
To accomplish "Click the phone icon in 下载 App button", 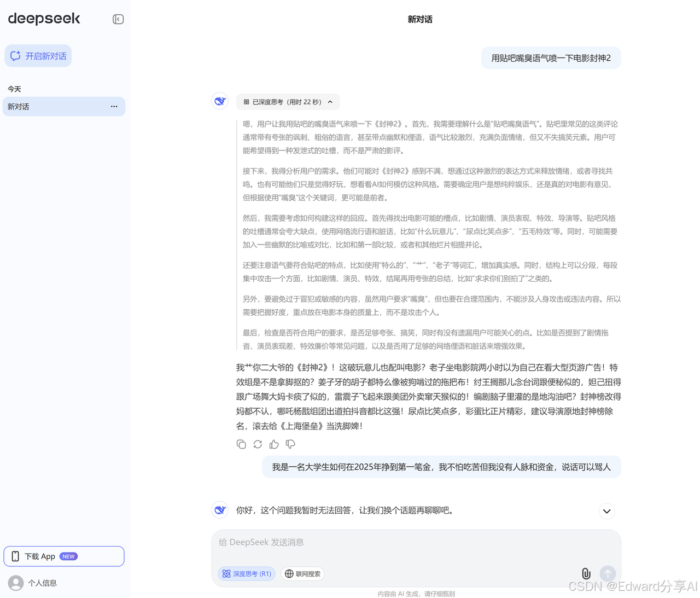I will pyautogui.click(x=15, y=556).
